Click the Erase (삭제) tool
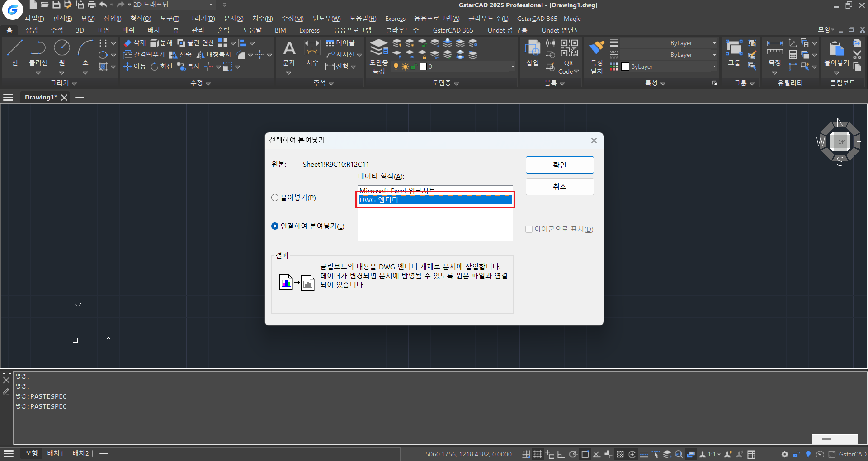868x461 pixels. click(135, 43)
